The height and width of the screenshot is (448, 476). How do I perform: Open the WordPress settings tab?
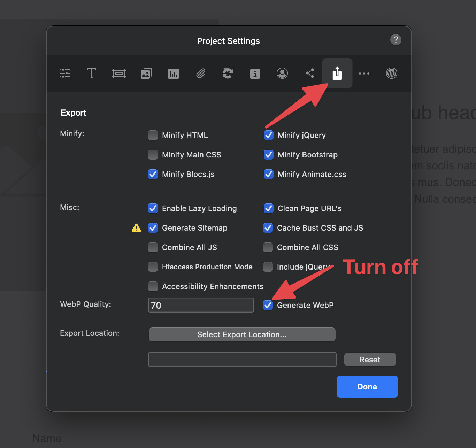point(392,73)
